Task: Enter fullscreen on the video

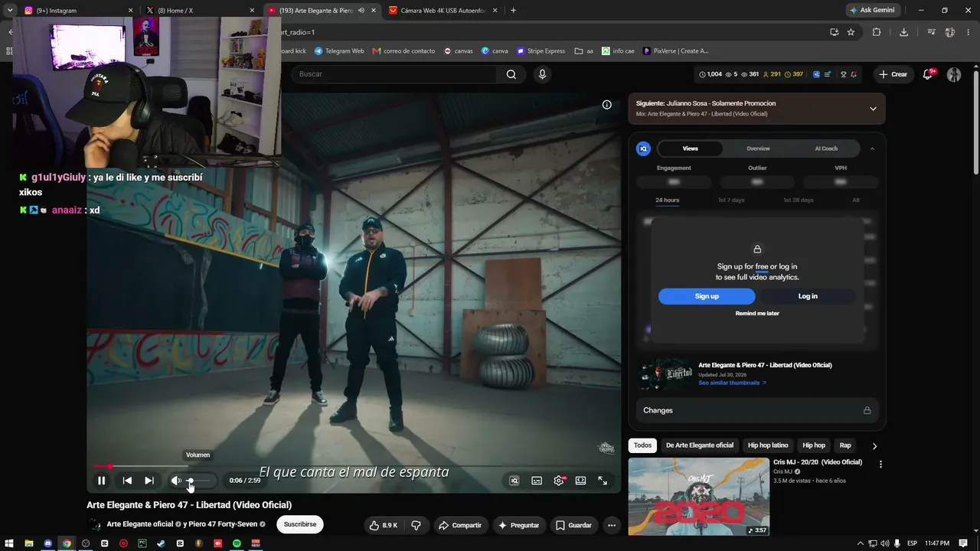Action: (x=603, y=481)
